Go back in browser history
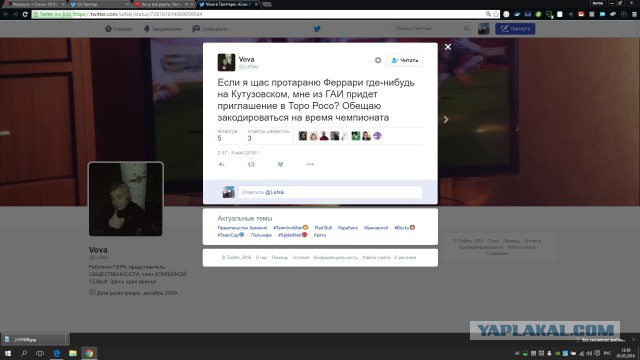 [6, 14]
